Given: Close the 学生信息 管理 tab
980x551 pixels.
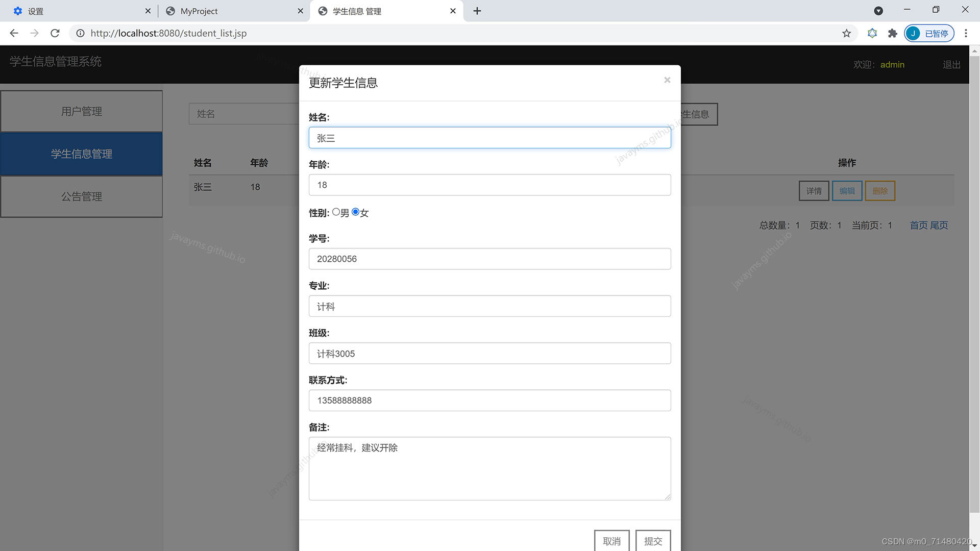Looking at the screenshot, I should click(x=453, y=11).
